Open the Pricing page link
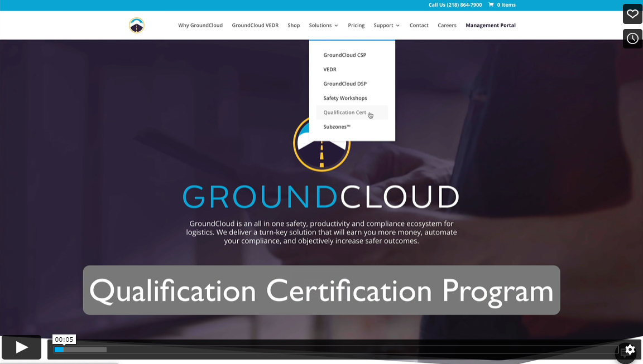Screen dimensions: 643x364 coord(356,25)
